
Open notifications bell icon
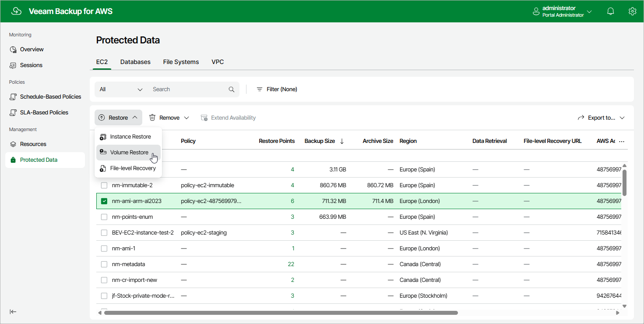[610, 11]
